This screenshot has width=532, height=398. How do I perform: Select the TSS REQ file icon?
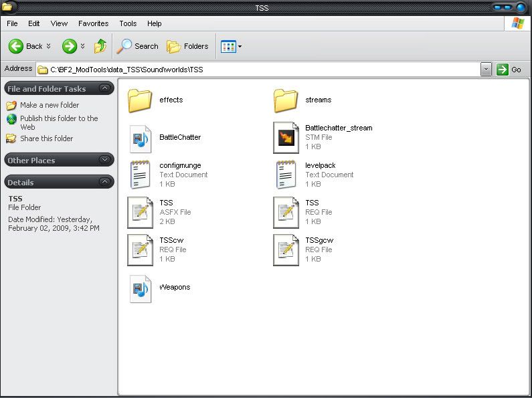[x=286, y=213]
